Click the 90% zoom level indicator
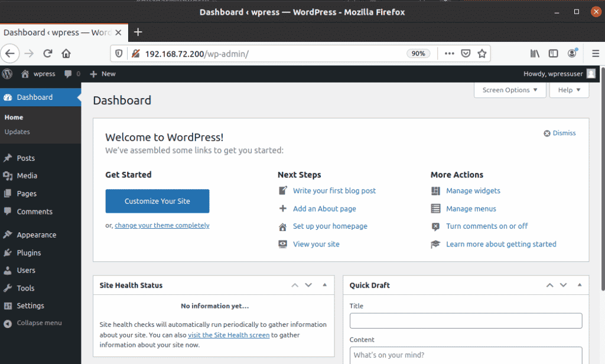 point(418,54)
